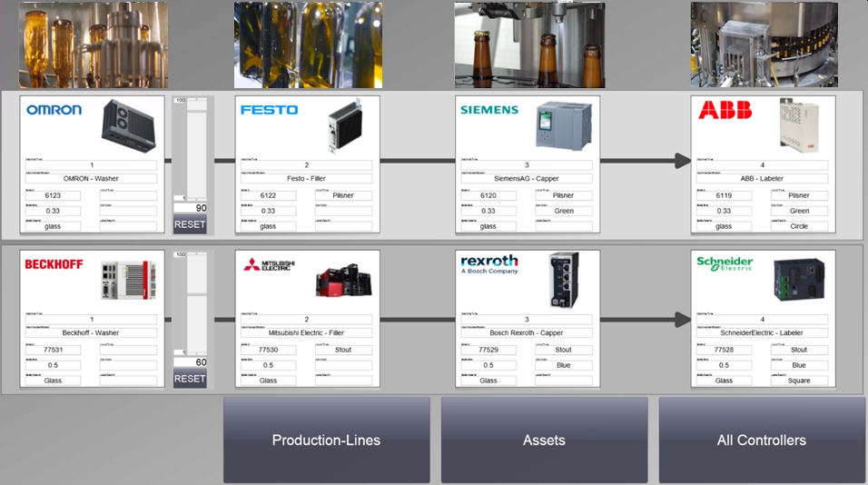Click the 'Pilsner' field in Festo card

pos(344,195)
